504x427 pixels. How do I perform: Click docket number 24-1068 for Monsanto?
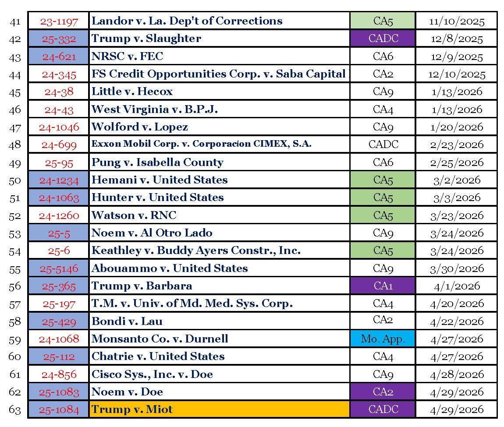point(59,339)
